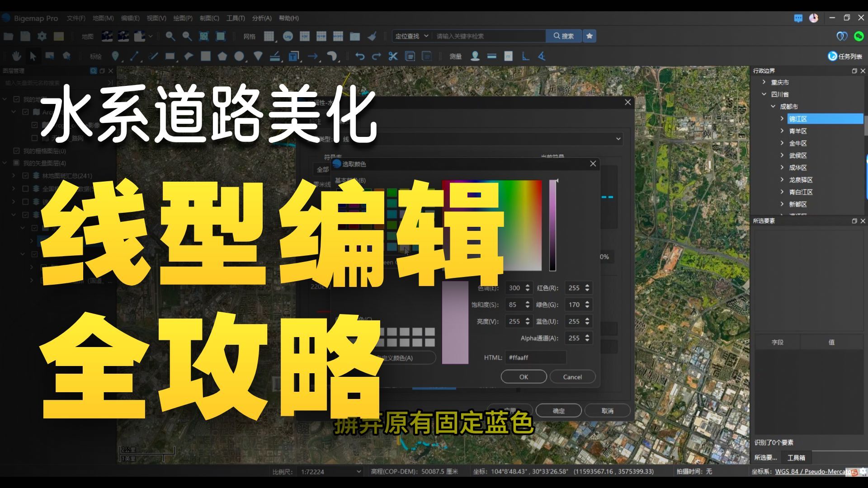The image size is (868, 488).
Task: Select the text annotation tool
Action: tap(294, 56)
